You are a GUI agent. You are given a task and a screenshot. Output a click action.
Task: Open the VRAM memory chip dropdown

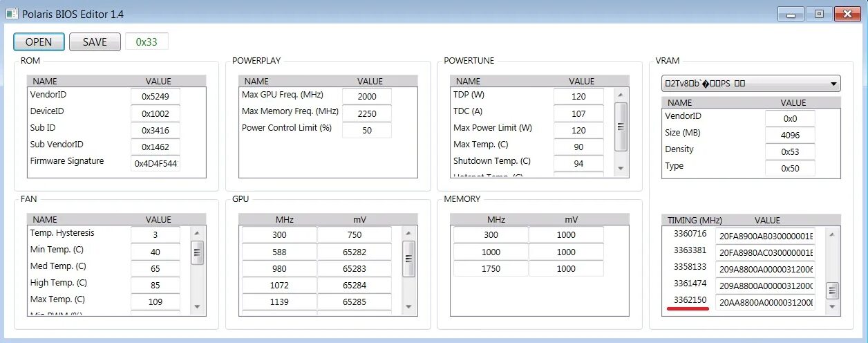point(751,84)
